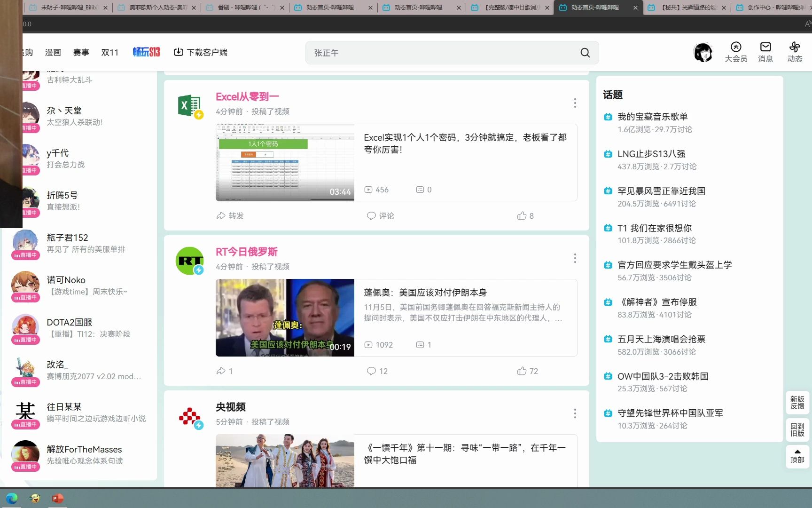The height and width of the screenshot is (508, 812).
Task: Open topic T1 我们在家很想你
Action: click(655, 228)
